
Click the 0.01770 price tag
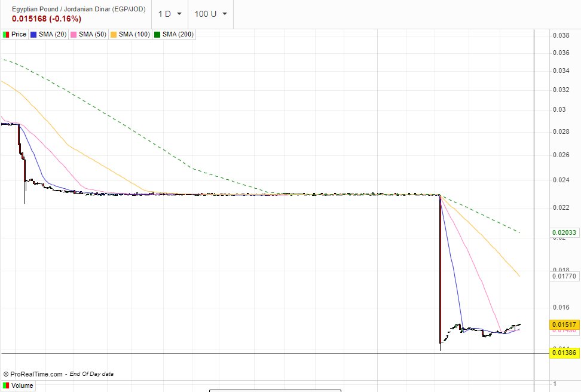coord(564,276)
